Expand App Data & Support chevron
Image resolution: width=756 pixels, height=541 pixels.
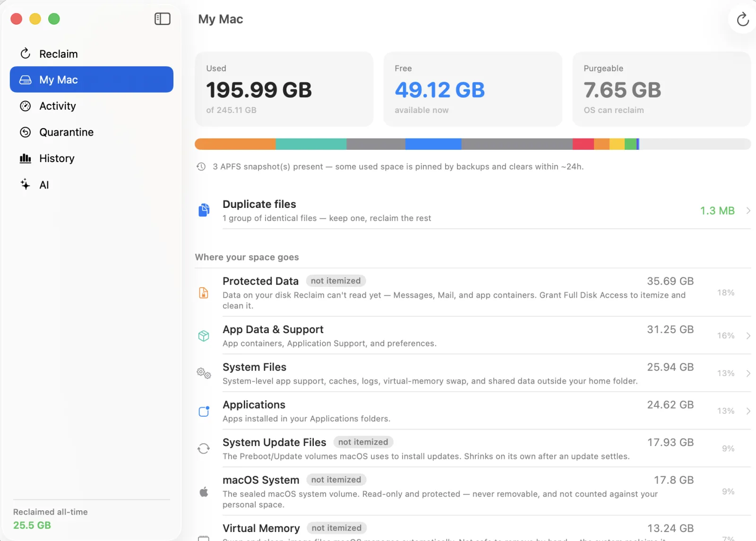tap(748, 336)
